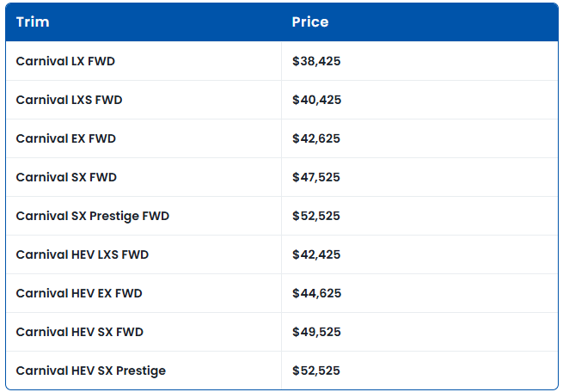Select the Carnival EX FWD row label

(x=65, y=139)
